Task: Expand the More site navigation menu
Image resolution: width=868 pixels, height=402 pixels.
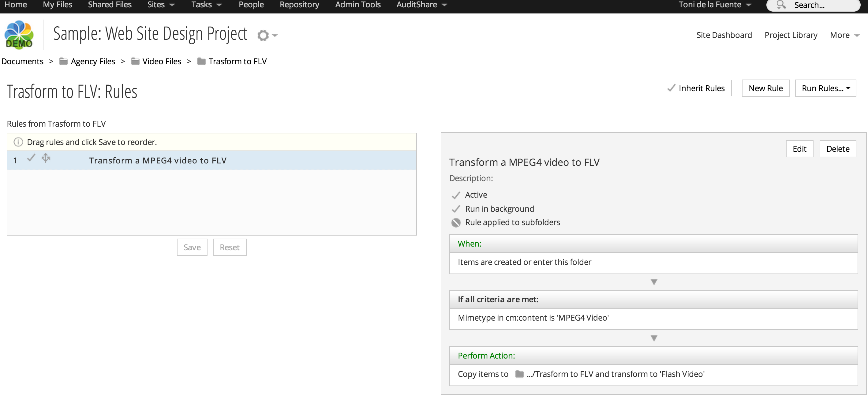Action: coord(845,35)
